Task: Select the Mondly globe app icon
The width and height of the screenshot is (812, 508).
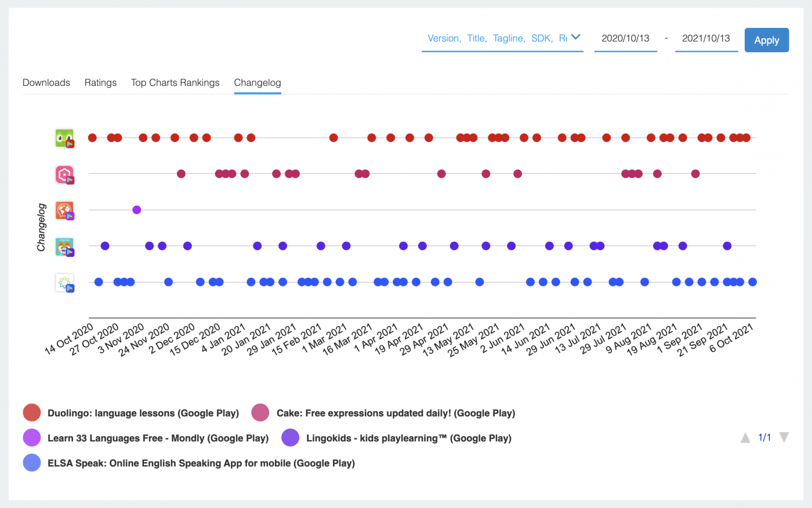Action: point(64,210)
